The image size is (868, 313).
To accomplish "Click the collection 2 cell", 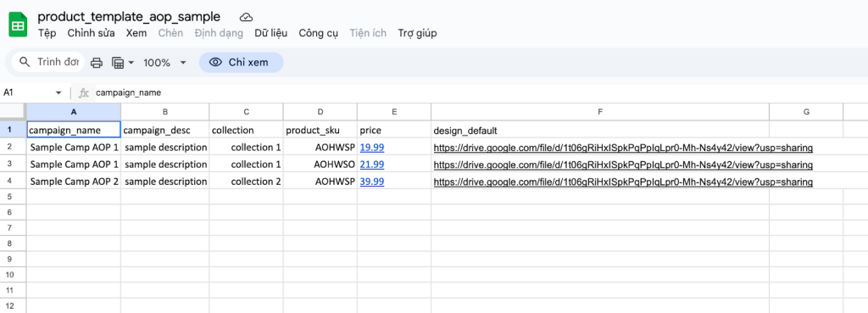I will pyautogui.click(x=247, y=182).
